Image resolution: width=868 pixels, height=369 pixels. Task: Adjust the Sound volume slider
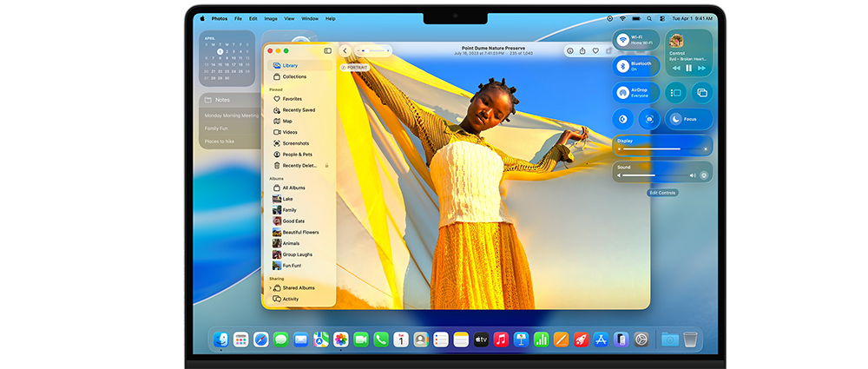coord(656,175)
